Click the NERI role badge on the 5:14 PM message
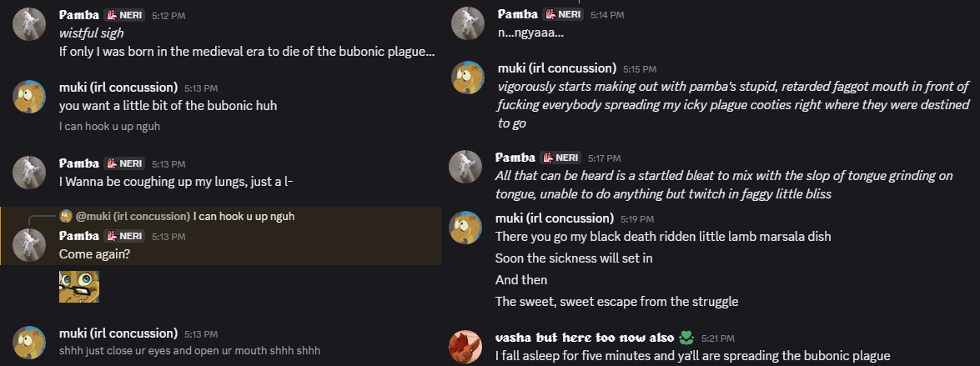The width and height of the screenshot is (980, 366). pos(563,14)
